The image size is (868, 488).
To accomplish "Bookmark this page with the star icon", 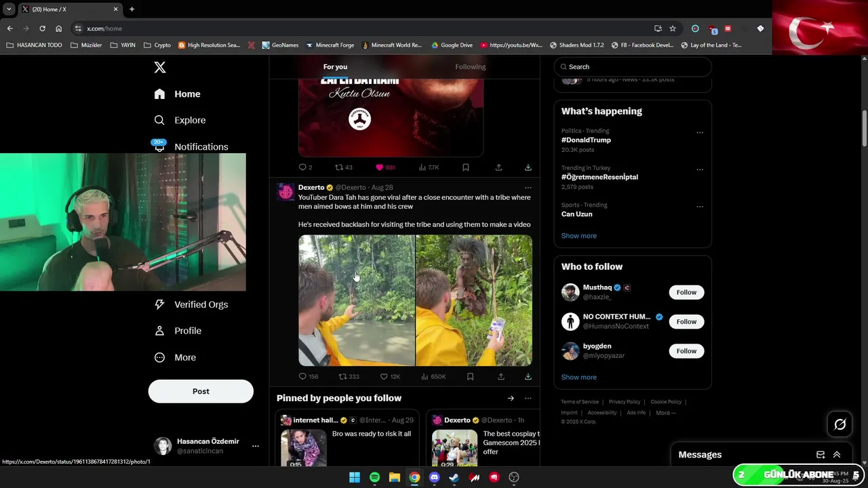I will point(673,28).
